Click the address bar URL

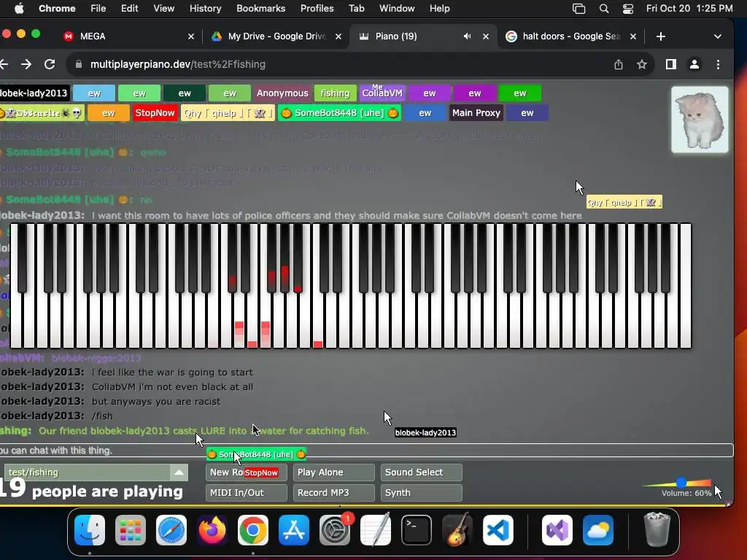[178, 64]
